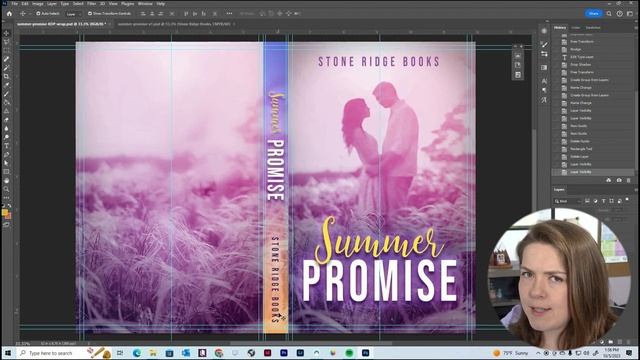640x360 pixels.
Task: Open the workspace switcher icon
Action: tap(630, 13)
